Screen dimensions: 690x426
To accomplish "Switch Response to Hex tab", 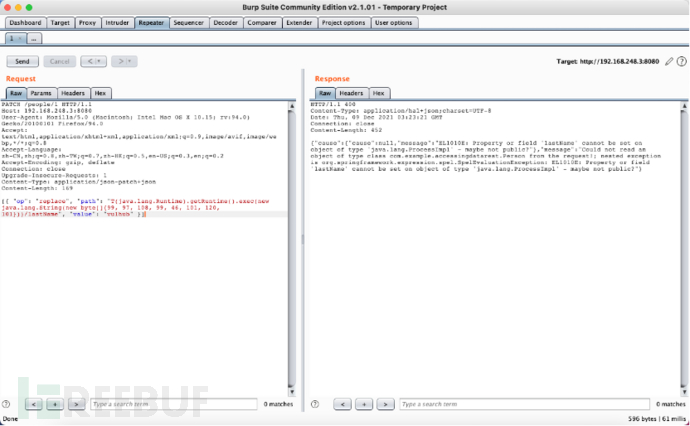I will 378,93.
